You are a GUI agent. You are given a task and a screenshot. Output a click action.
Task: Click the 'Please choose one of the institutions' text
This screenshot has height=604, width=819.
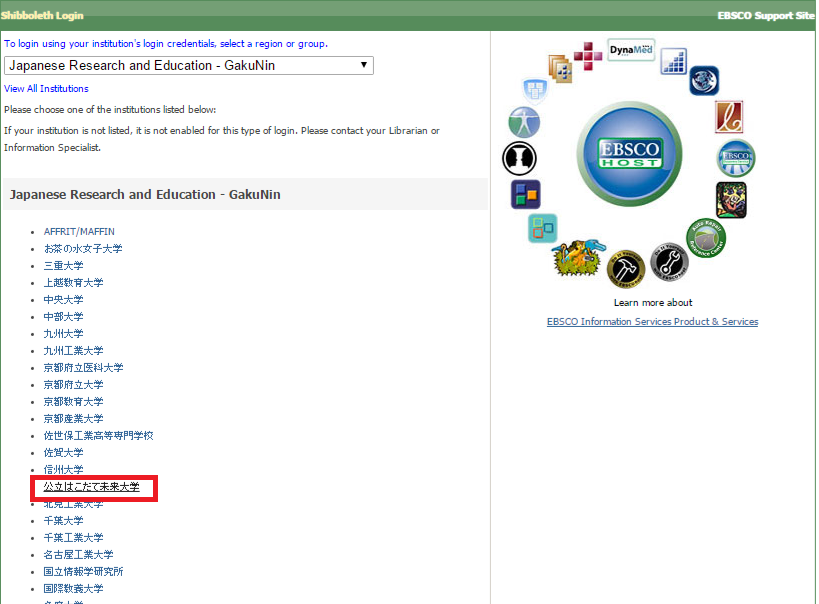(x=110, y=110)
